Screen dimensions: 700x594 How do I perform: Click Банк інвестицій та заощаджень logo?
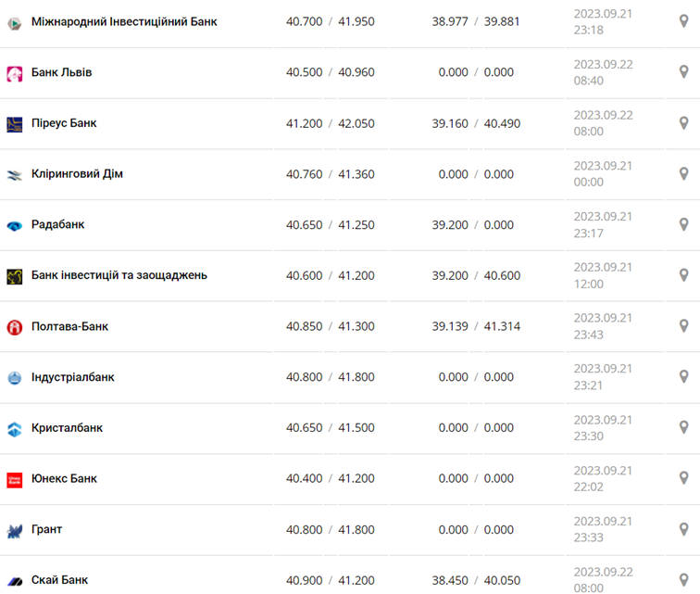click(x=15, y=276)
